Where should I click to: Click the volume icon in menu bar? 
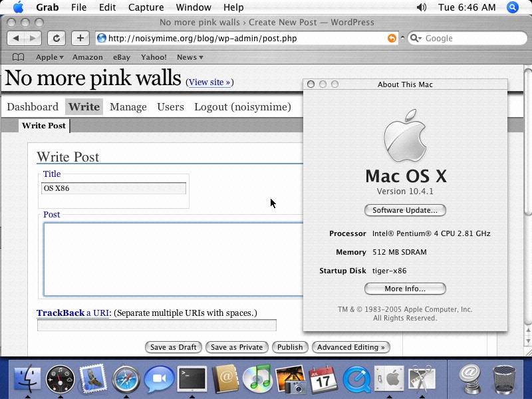pos(422,7)
